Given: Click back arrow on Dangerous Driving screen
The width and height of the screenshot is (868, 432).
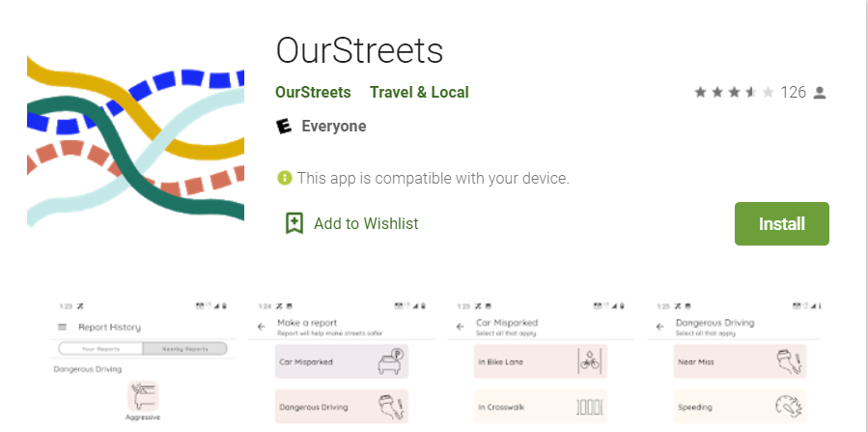Looking at the screenshot, I should [659, 327].
